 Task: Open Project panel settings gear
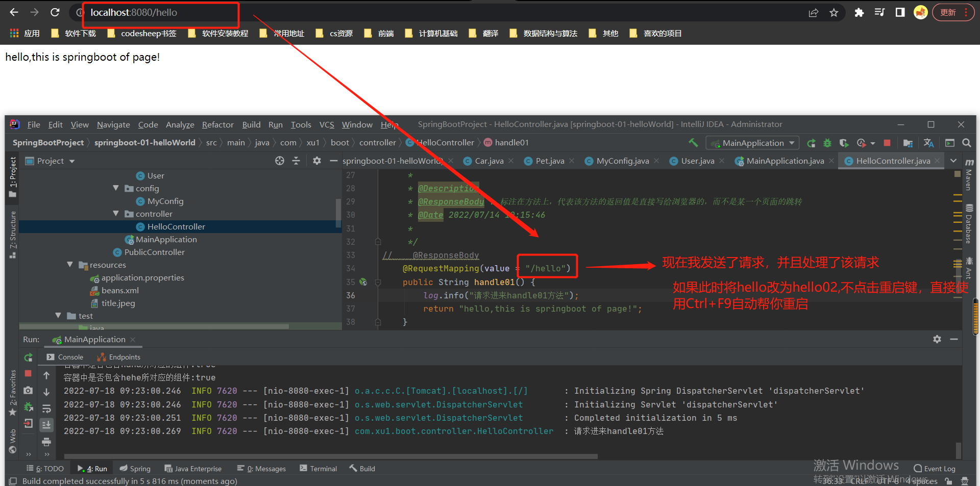[x=317, y=161]
